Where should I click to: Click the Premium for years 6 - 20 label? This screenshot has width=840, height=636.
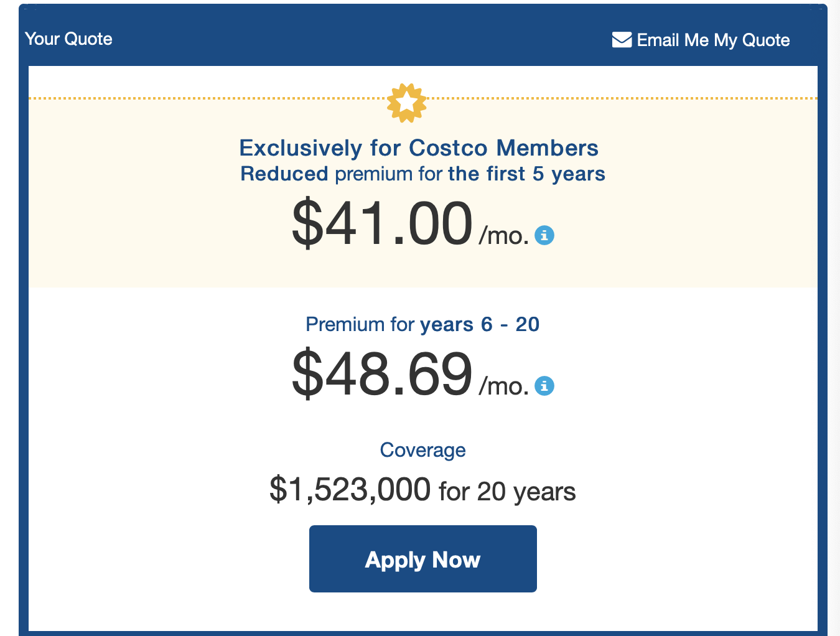pyautogui.click(x=422, y=324)
